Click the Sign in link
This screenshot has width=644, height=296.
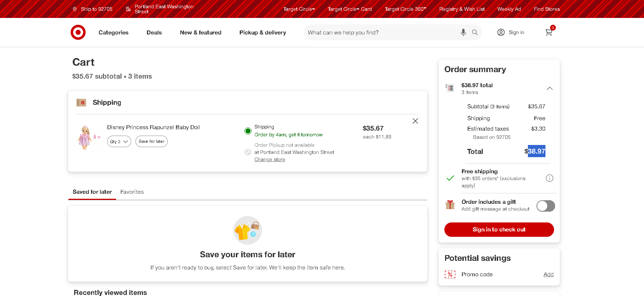point(516,32)
